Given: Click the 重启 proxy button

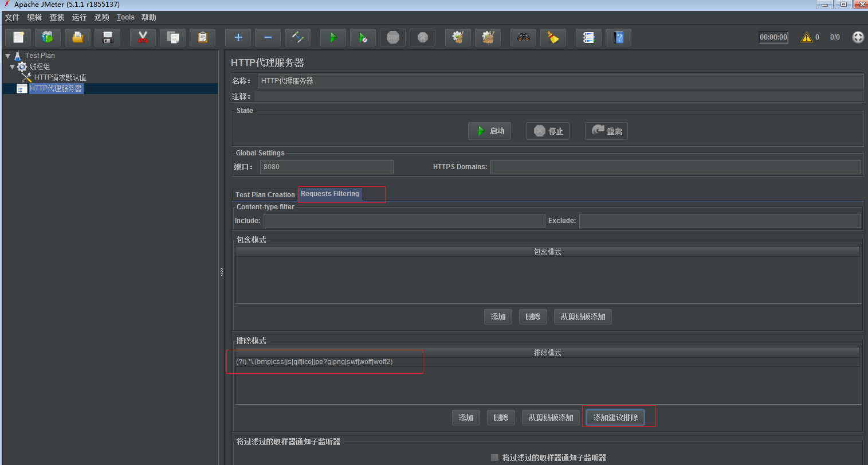Looking at the screenshot, I should tap(606, 131).
